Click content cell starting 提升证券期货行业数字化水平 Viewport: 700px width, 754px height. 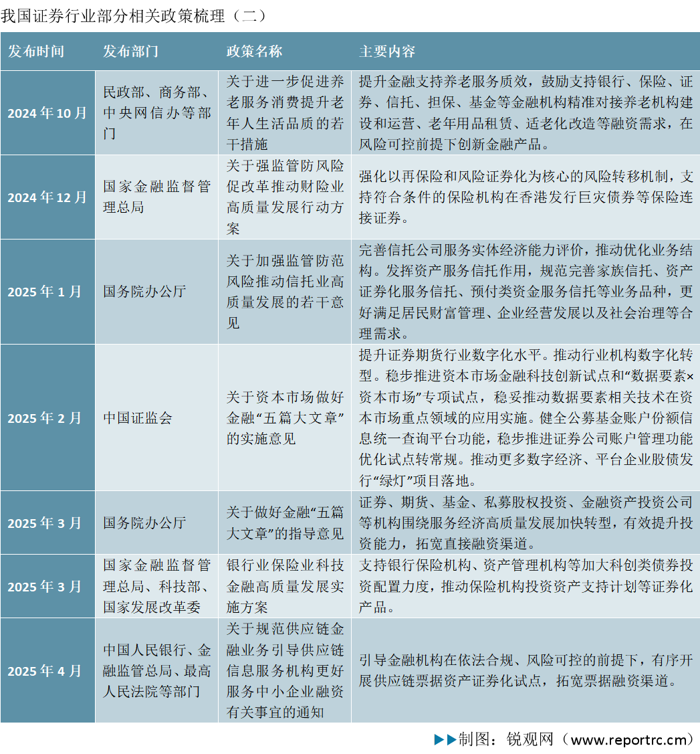pyautogui.click(x=526, y=418)
